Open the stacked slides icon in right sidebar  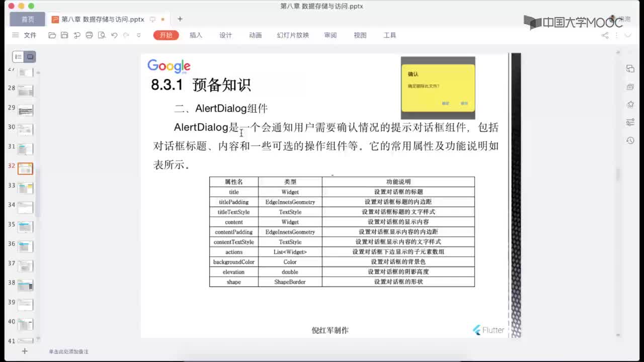(630, 86)
